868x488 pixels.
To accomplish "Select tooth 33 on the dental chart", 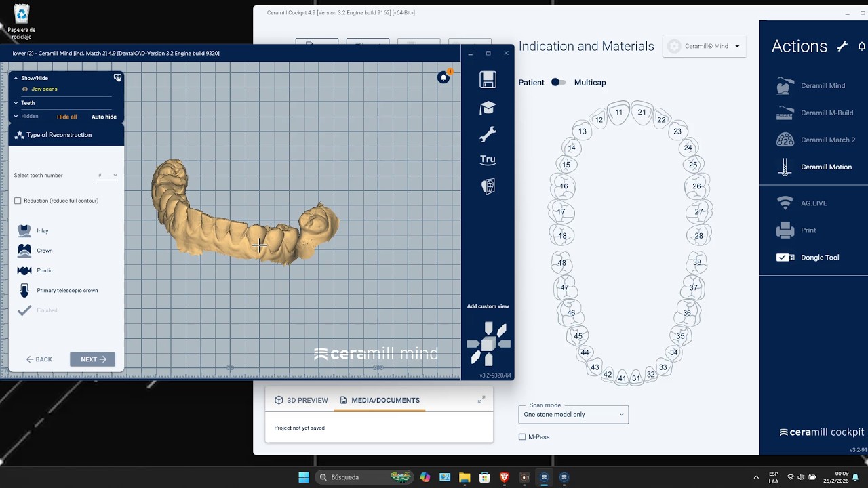I will coord(663,367).
